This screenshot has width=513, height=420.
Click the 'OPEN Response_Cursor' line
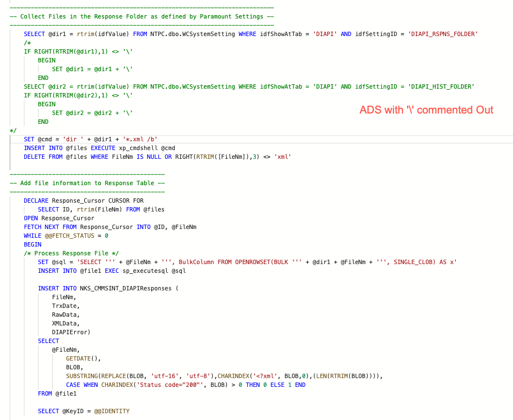(x=59, y=218)
